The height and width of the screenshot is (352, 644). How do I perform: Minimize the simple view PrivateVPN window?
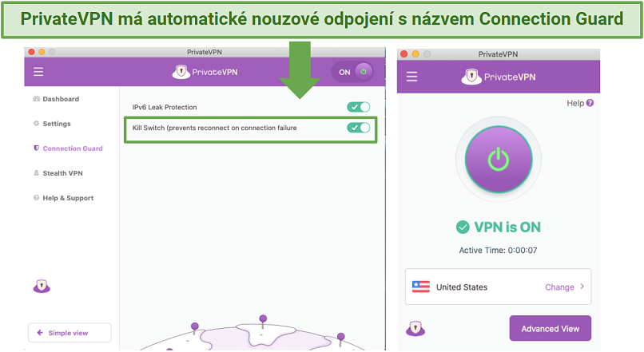point(415,54)
